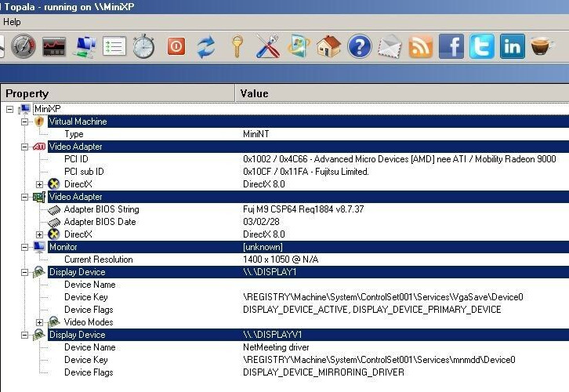Click the shield icon beside Virtual Machine
The width and height of the screenshot is (569, 392).
click(x=39, y=122)
